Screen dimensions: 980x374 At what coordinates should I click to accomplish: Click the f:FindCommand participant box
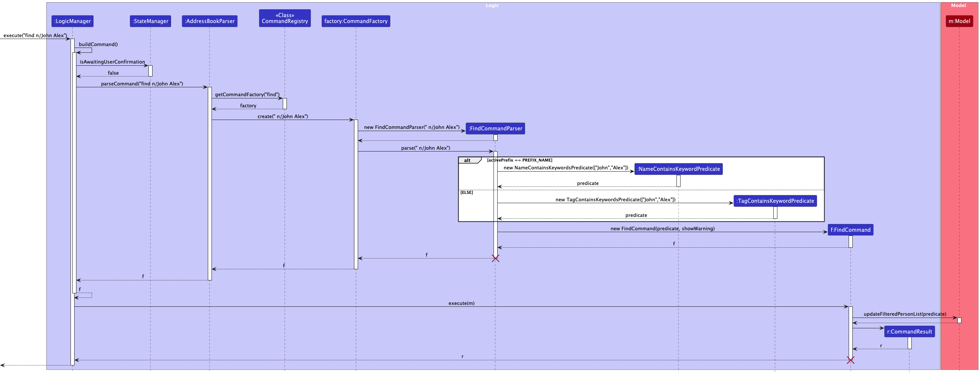pos(850,230)
